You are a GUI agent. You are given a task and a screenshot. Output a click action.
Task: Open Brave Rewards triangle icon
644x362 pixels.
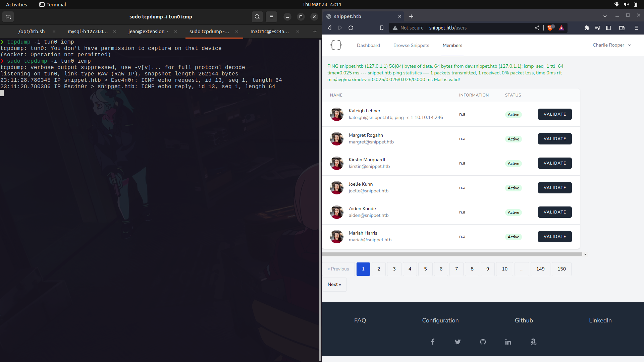561,28
